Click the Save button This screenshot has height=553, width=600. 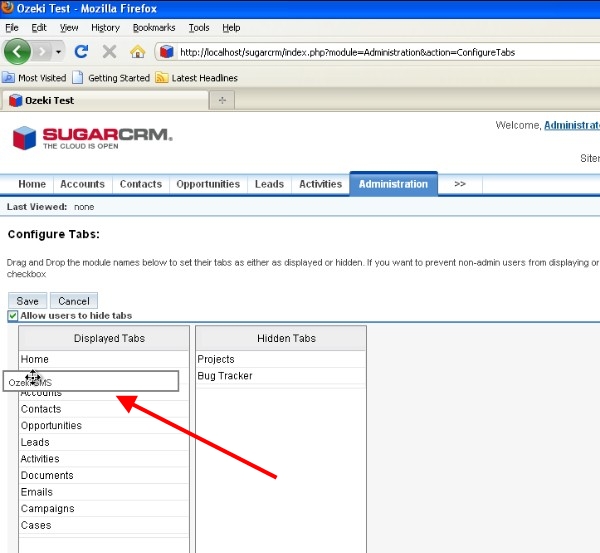[x=28, y=301]
